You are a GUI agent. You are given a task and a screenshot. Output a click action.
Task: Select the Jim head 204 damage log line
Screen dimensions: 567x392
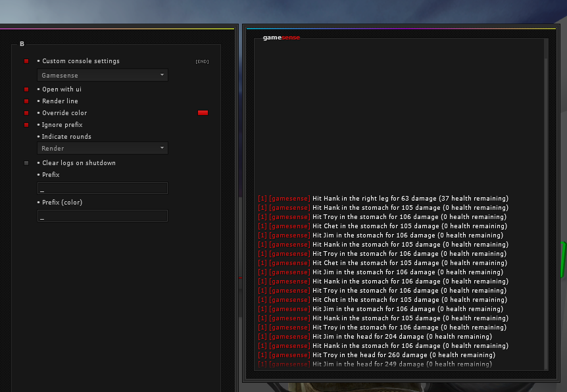pyautogui.click(x=375, y=337)
